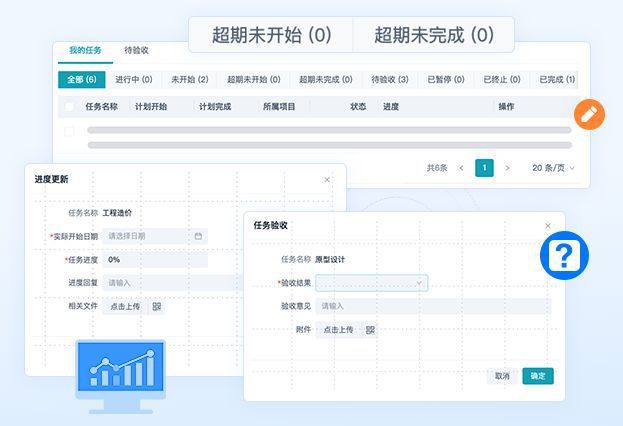Click the 原型设计 task name value
The image size is (623, 426).
(330, 259)
